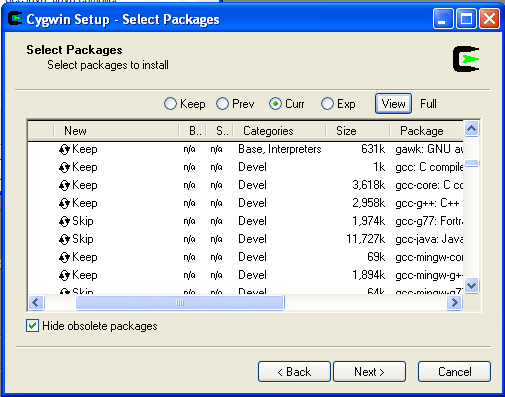Viewport: 505px width, 397px height.
Task: Click 'Keep' text in gcc-core row
Action: point(85,185)
